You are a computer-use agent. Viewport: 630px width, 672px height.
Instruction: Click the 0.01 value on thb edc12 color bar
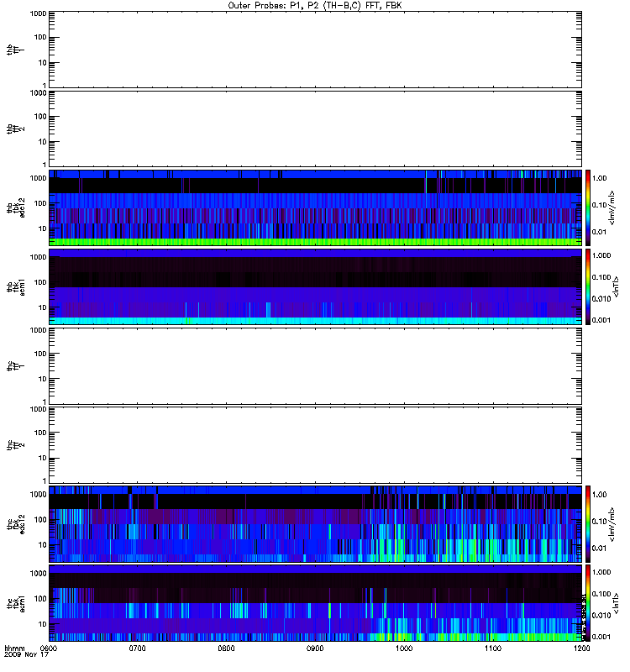[599, 232]
